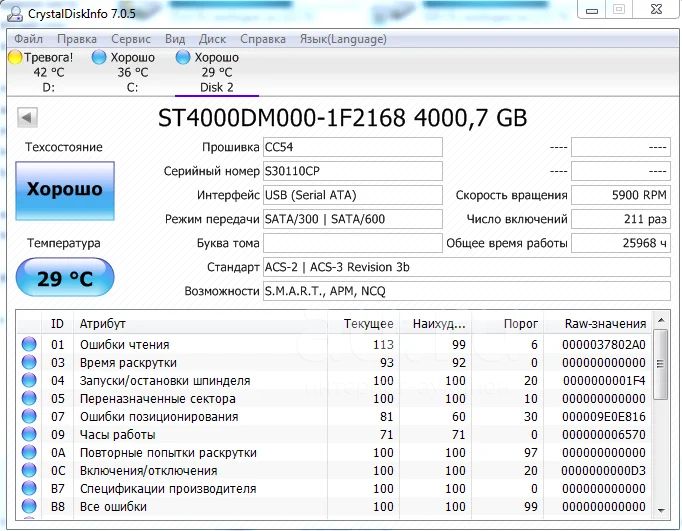Select the Часы работы row
682x531 pixels.
pos(334,434)
